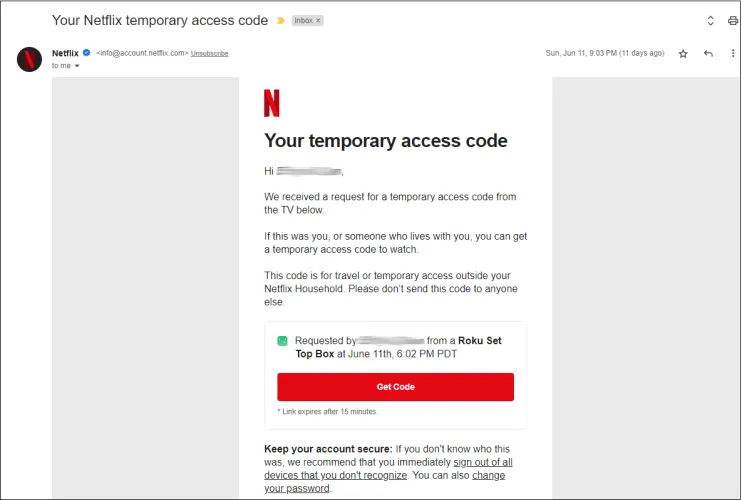Click the green device icon beside Requested by

(282, 341)
